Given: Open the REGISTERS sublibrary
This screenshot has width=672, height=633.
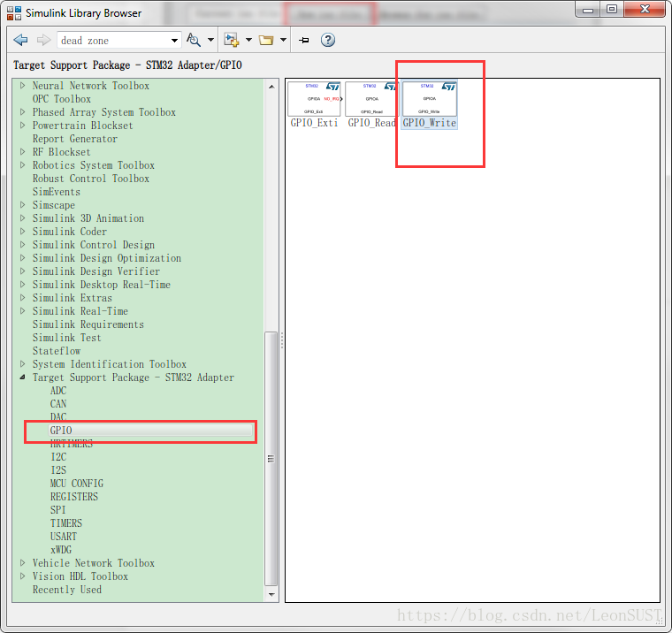Looking at the screenshot, I should [x=74, y=497].
